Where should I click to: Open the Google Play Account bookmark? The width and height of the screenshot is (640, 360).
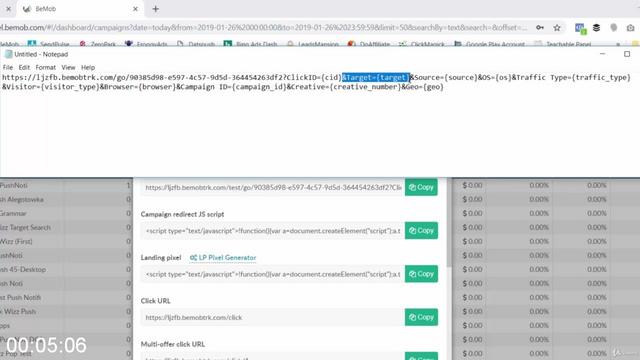[x=489, y=44]
